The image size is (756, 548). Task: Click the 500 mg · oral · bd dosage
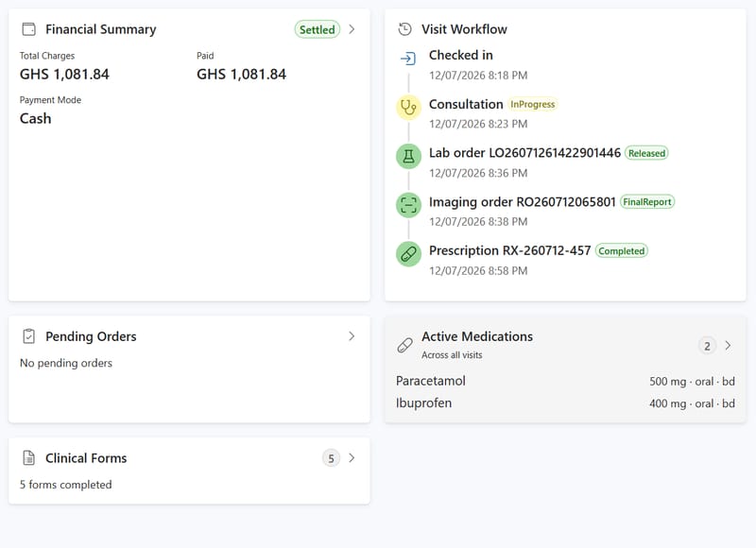tap(692, 382)
